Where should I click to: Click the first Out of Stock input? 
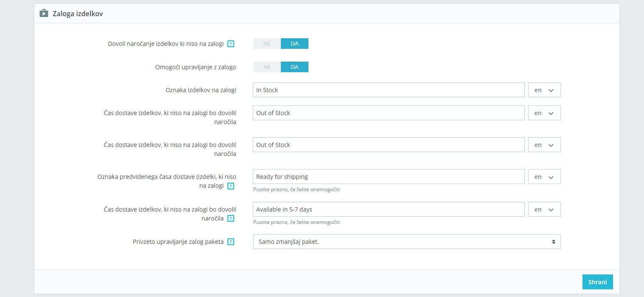[x=388, y=113]
